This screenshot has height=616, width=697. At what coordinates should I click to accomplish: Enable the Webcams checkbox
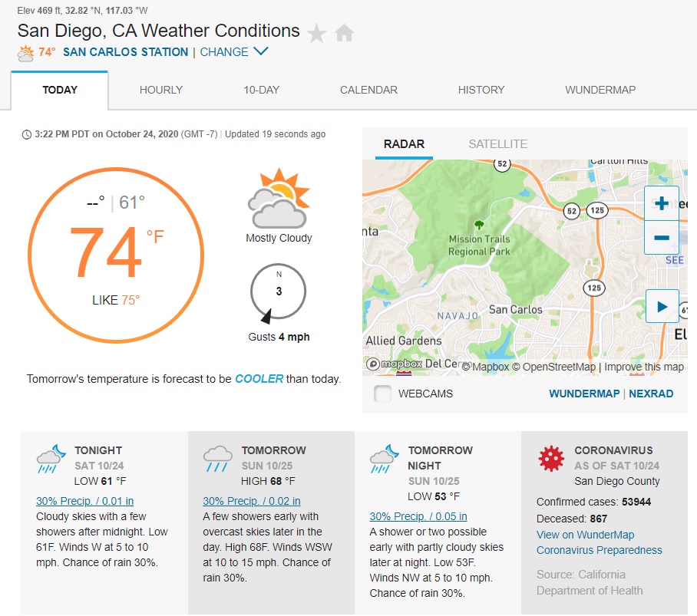(x=383, y=394)
